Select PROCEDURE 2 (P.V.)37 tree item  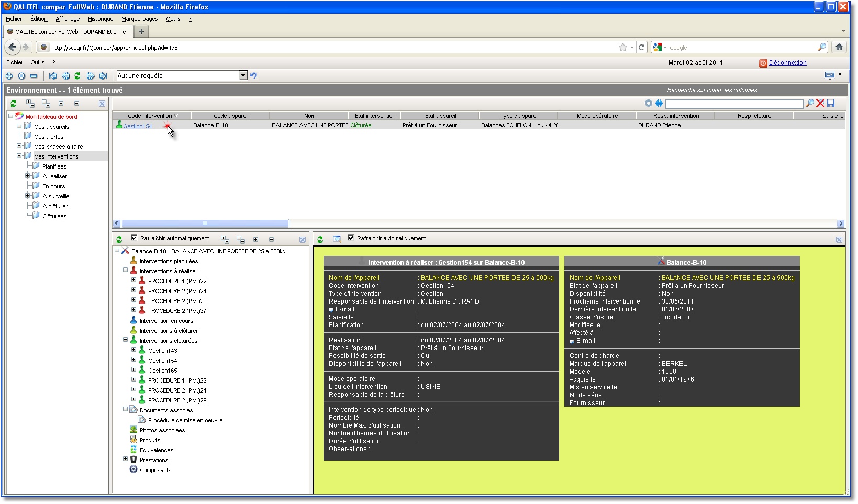[x=177, y=311]
